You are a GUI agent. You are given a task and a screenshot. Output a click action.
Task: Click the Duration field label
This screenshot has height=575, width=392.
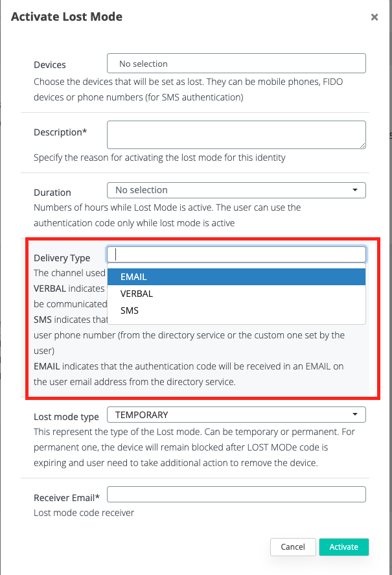tap(52, 193)
